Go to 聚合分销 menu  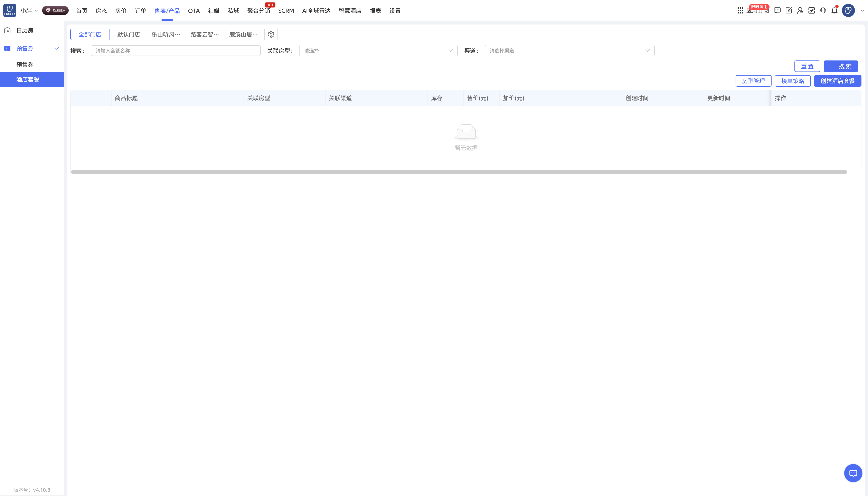point(258,11)
